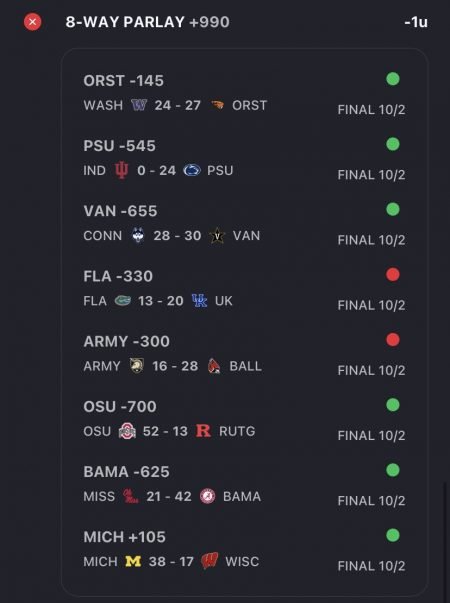Click the Kentucky UK logo
This screenshot has height=603, width=450.
199,301
